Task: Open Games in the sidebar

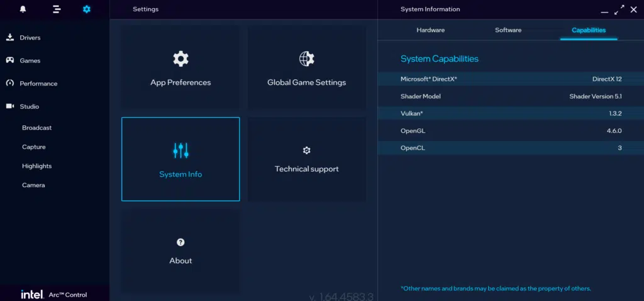Action: click(x=30, y=60)
